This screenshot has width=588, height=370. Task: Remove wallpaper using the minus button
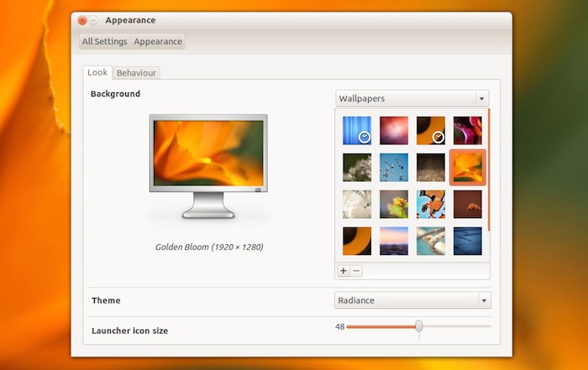[x=357, y=271]
